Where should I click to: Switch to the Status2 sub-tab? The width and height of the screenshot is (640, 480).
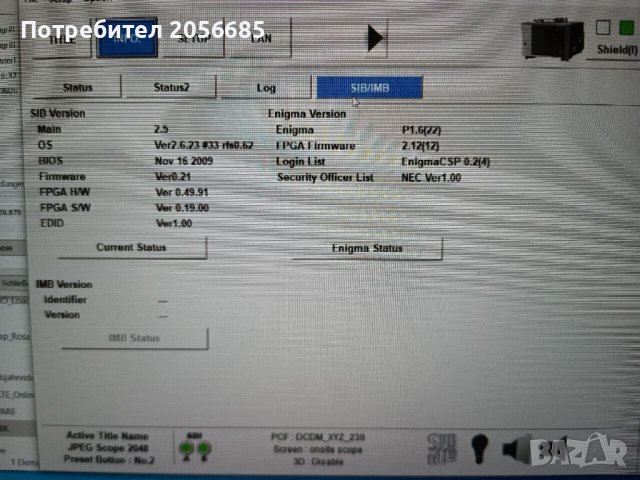(171, 87)
